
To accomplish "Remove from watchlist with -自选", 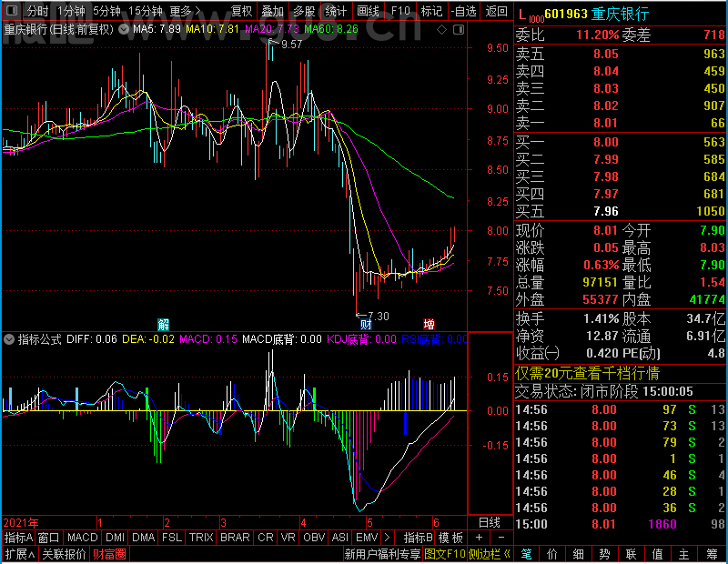I will (463, 11).
